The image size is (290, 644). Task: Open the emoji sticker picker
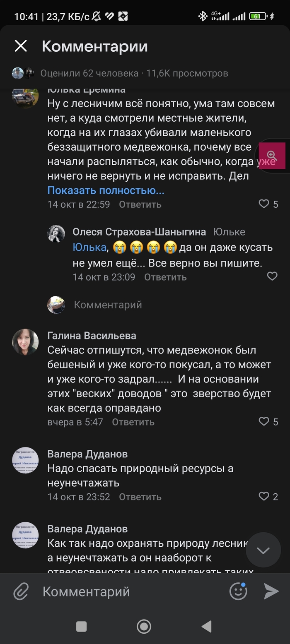pyautogui.click(x=238, y=591)
